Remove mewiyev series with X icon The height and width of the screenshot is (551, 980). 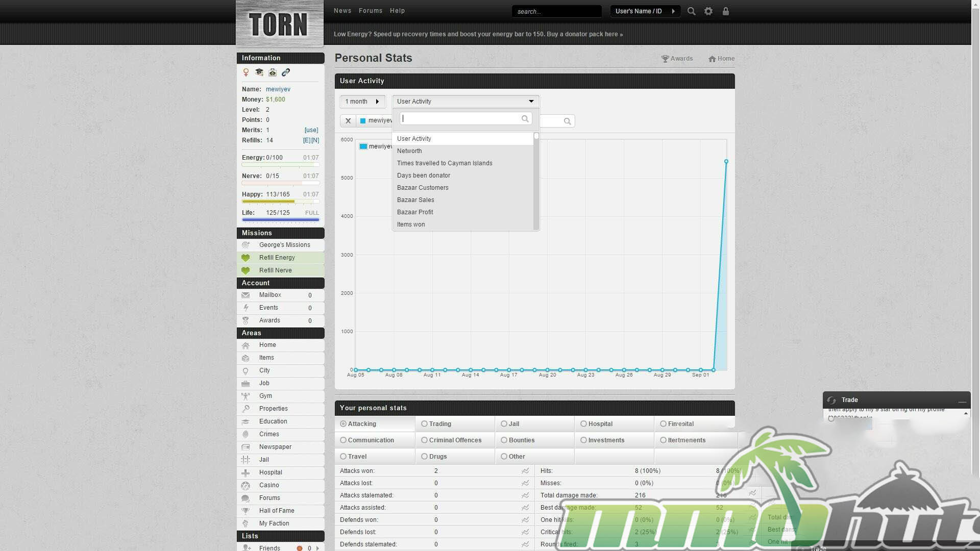pyautogui.click(x=348, y=121)
